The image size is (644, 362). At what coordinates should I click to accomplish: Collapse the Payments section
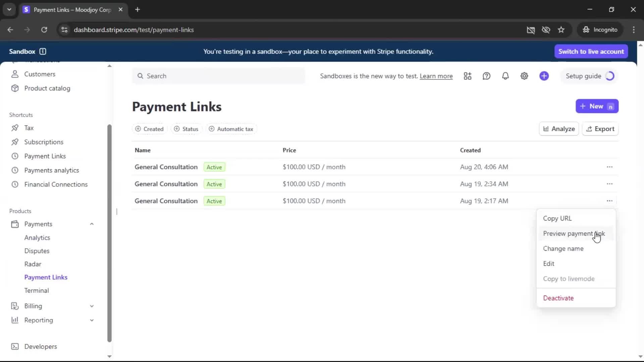[92, 224]
